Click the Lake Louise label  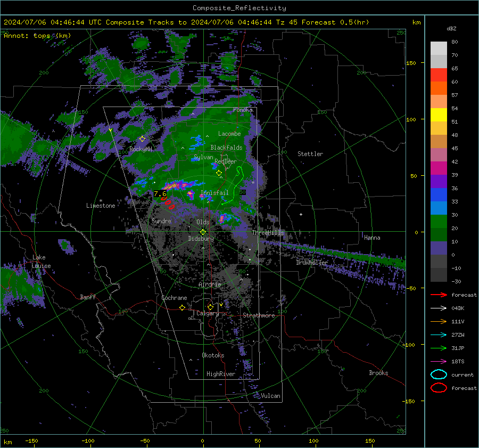pos(41,262)
